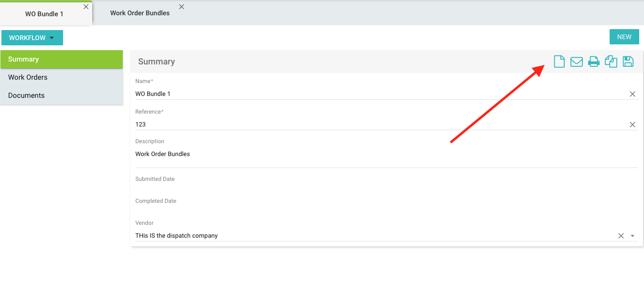
Task: Close the Work Order Bundles tab
Action: tap(182, 7)
